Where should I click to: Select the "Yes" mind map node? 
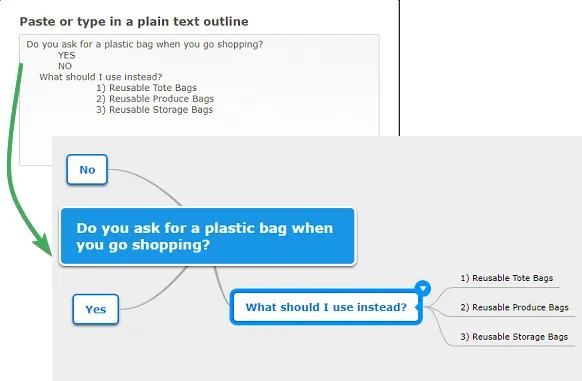tap(96, 309)
